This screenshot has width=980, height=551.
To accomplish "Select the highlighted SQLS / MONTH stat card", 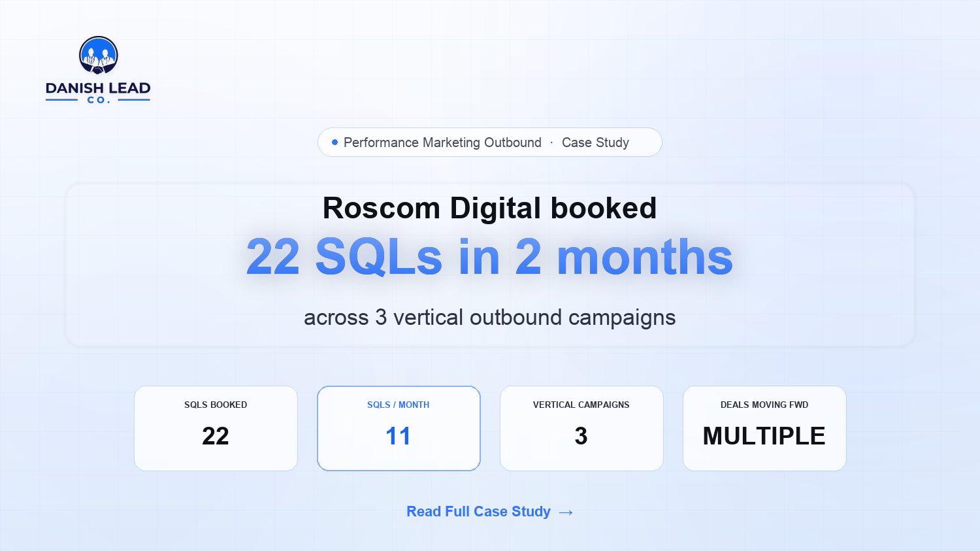I will coord(399,428).
